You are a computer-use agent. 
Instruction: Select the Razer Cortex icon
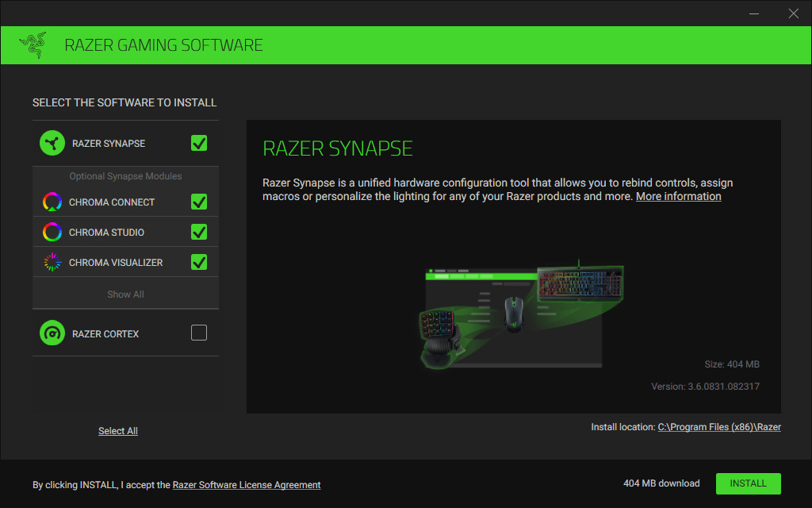pyautogui.click(x=52, y=333)
